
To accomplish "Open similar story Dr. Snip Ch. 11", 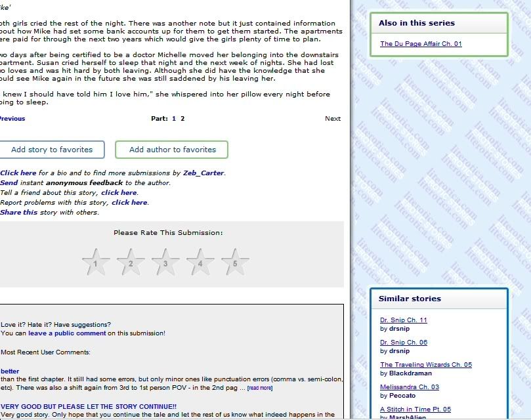I will tap(403, 320).
